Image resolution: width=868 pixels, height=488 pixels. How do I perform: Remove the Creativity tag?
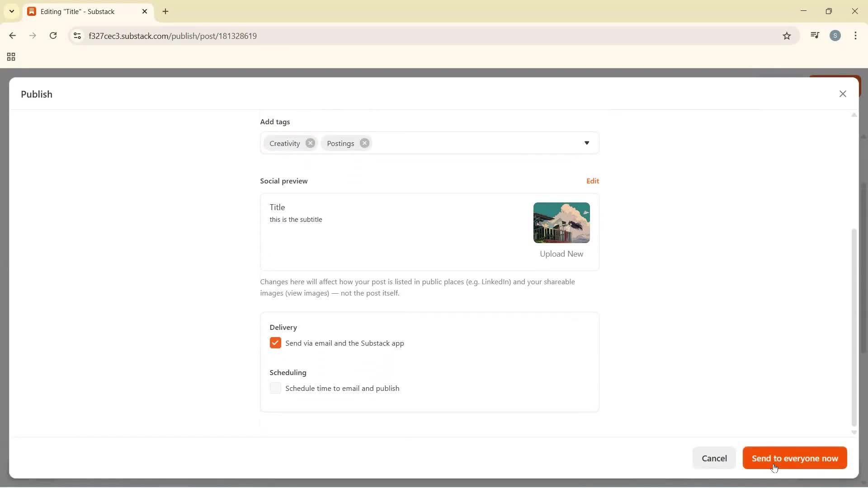click(x=311, y=143)
